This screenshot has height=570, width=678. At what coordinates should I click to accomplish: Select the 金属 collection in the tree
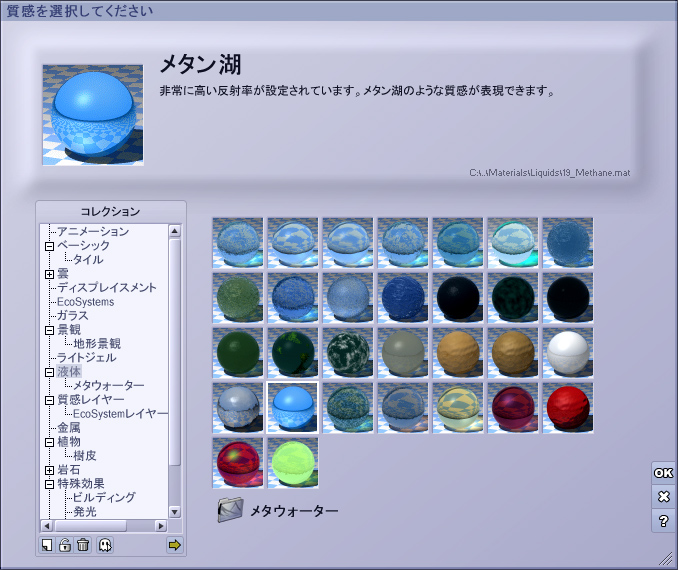coord(68,428)
